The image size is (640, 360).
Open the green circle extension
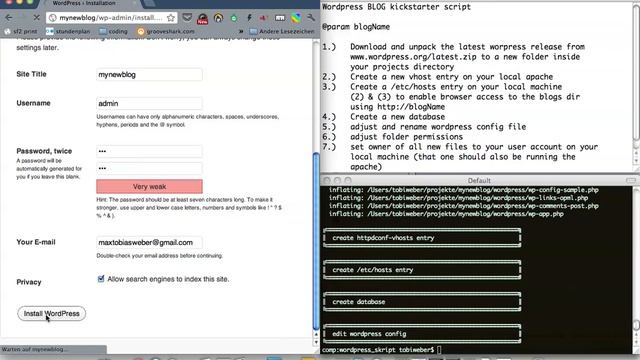pyautogui.click(x=234, y=18)
